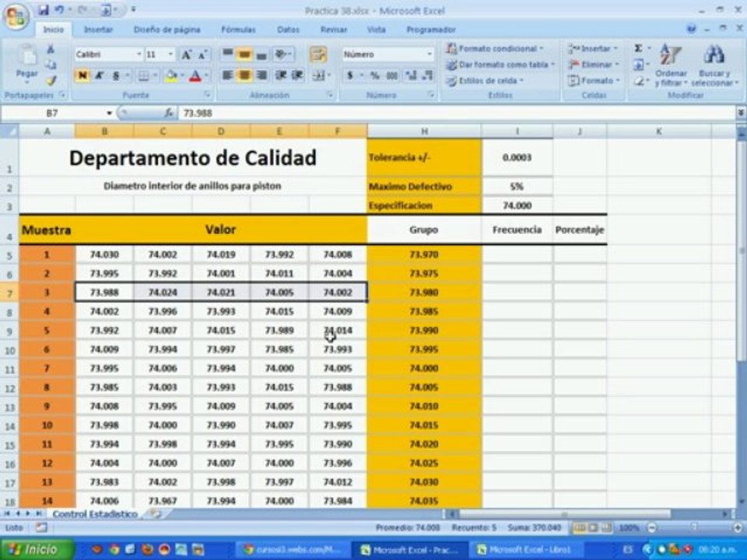Viewport: 747px width, 560px height.
Task: Toggle bold (N) formatting
Action: tap(82, 75)
